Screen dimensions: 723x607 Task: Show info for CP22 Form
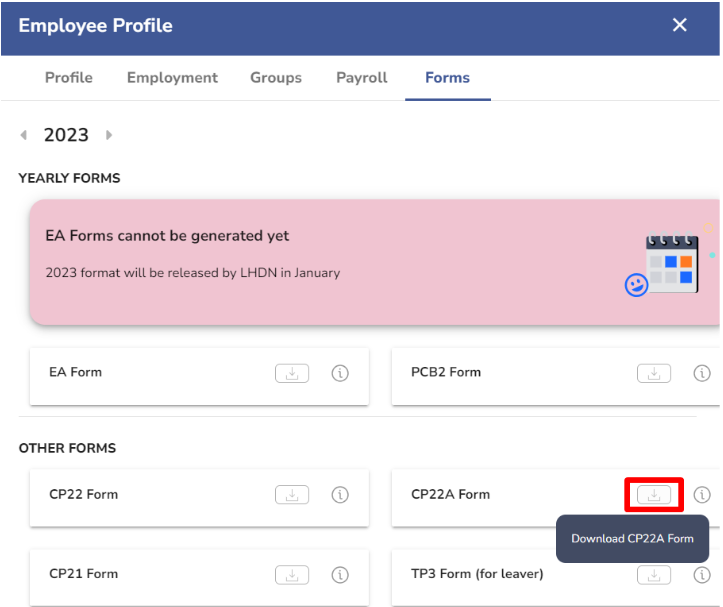(340, 495)
